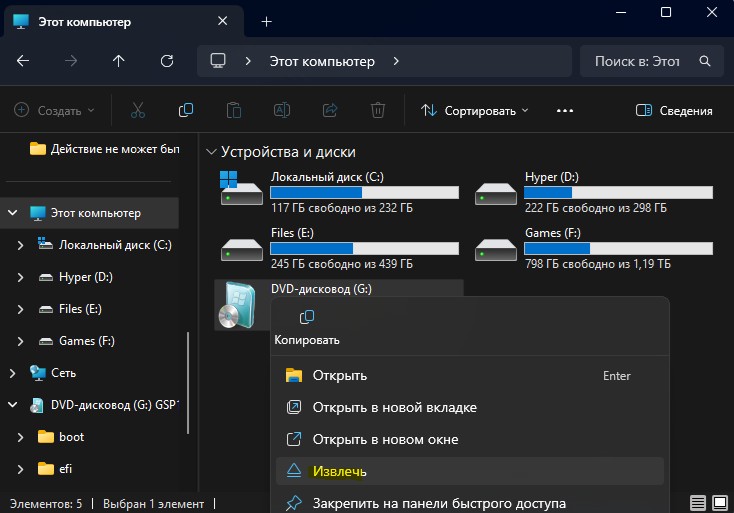Click Hyper (D:) usage bar
This screenshot has height=513, width=734.
[618, 192]
